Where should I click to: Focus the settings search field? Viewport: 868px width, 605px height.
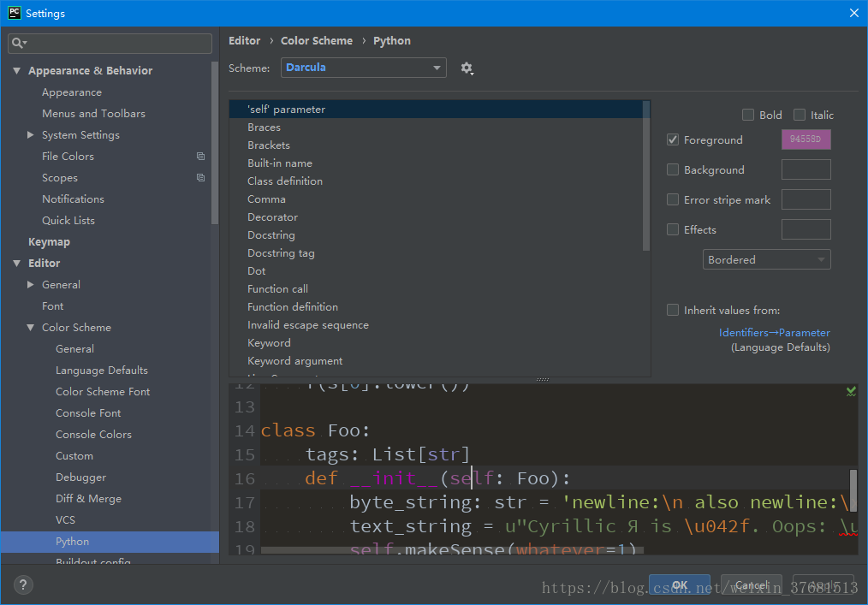(110, 43)
